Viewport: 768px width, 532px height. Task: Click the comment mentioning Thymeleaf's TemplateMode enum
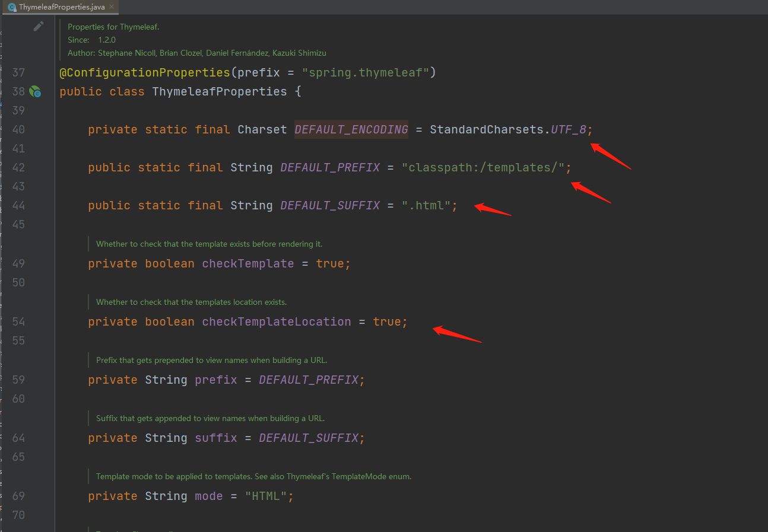[x=253, y=476]
